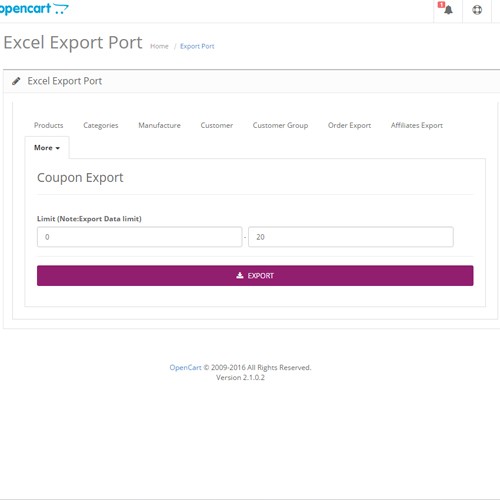Open the Manufacture tab
Viewport: 500px width, 500px height.
click(159, 125)
